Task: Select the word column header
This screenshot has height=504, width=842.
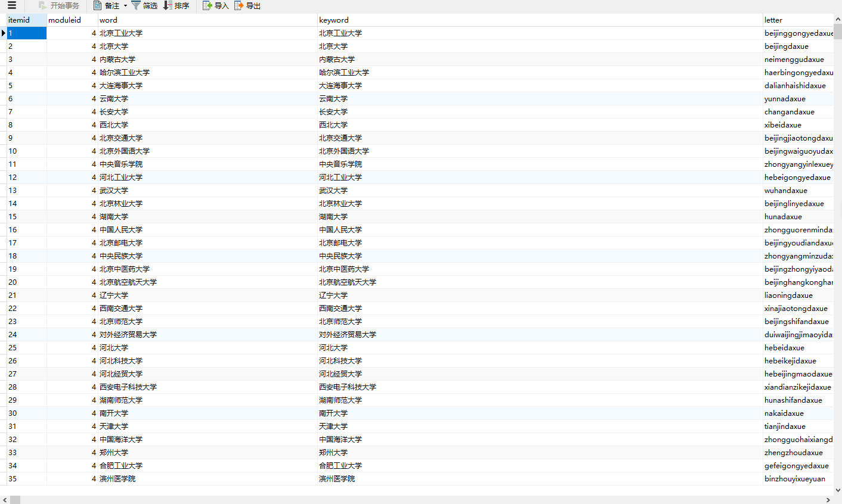Action: tap(208, 20)
